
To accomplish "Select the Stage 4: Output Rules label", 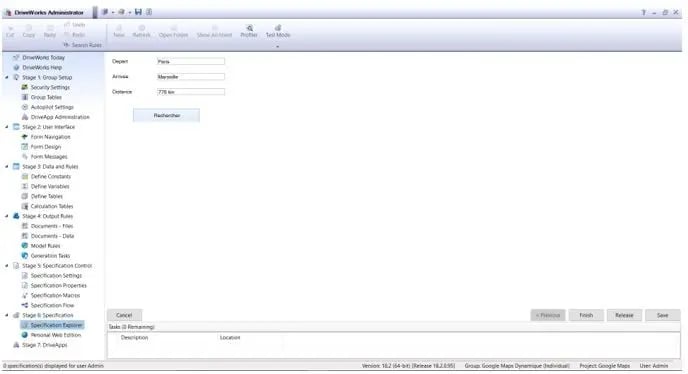I will (47, 216).
